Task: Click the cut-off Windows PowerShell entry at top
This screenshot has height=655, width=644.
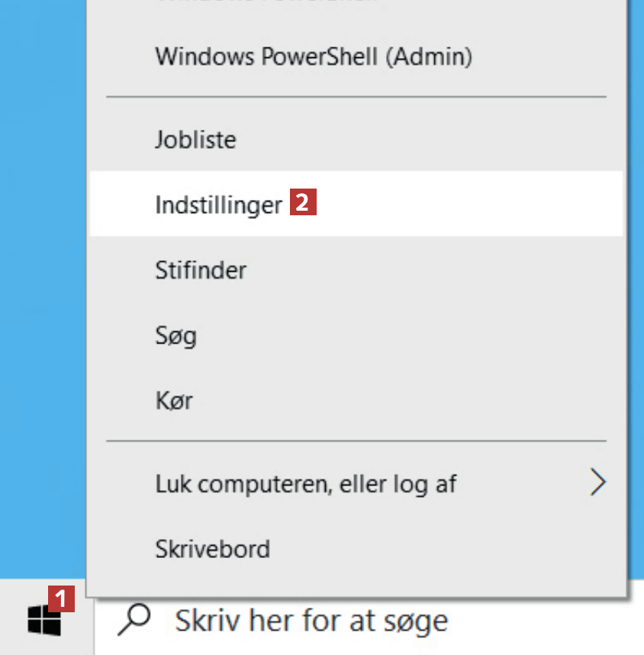Action: pos(266,3)
